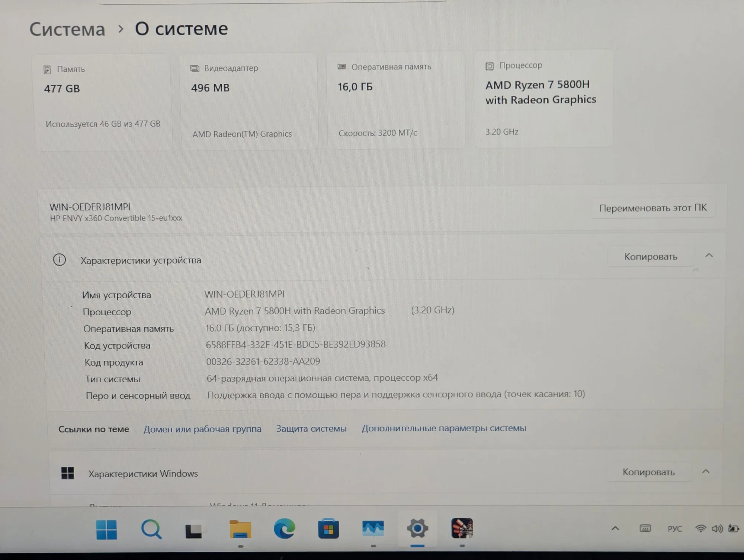Select the device ID 6588FFB4-332F-451E-BDC5-BE392ED93858
This screenshot has height=560, width=744.
click(x=296, y=344)
